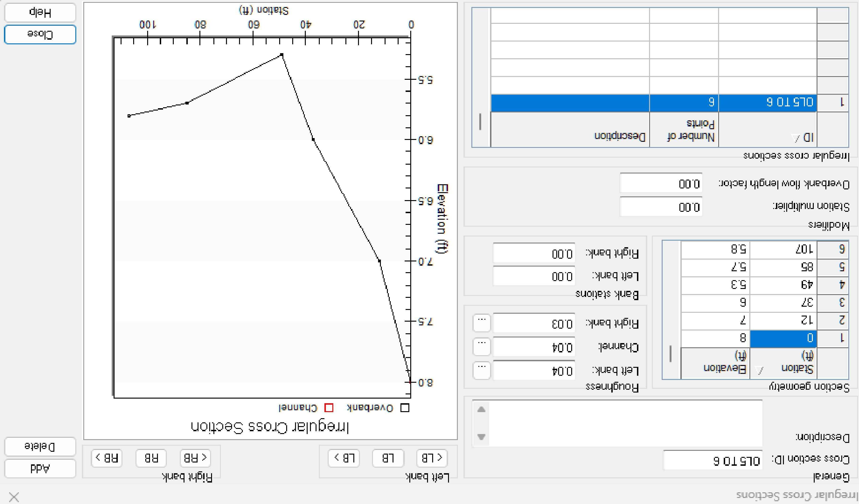
Task: Sort by the Station column header
Action: point(784,363)
